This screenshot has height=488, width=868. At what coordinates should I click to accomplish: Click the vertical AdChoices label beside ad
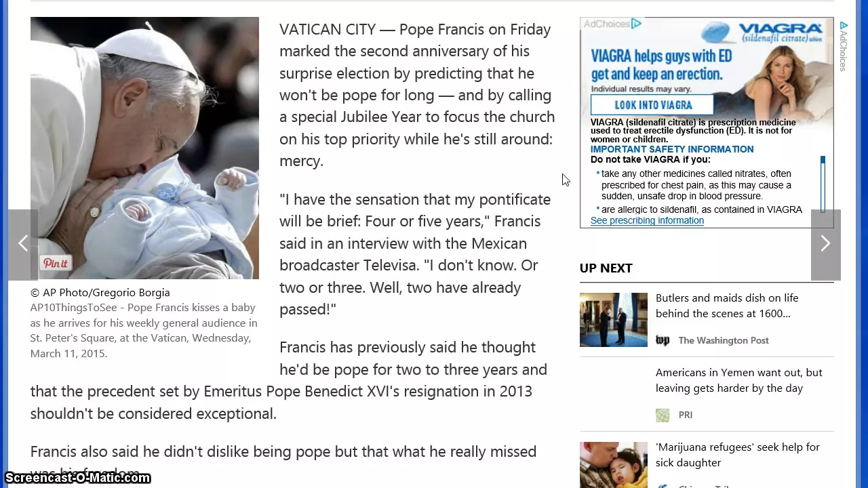pyautogui.click(x=844, y=46)
